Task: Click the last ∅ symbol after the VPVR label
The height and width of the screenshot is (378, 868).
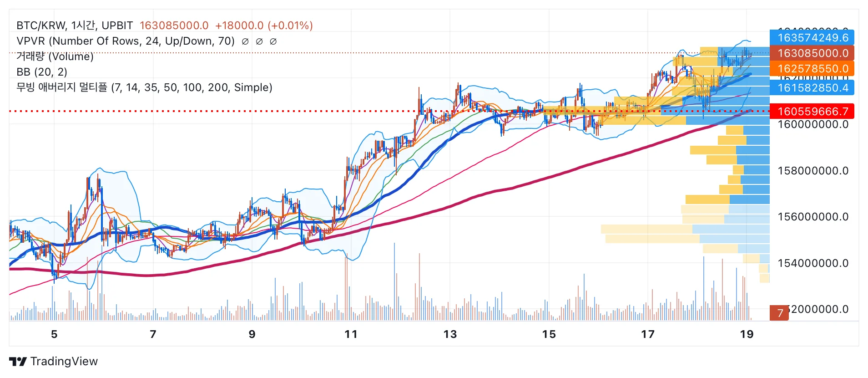Action: click(273, 41)
